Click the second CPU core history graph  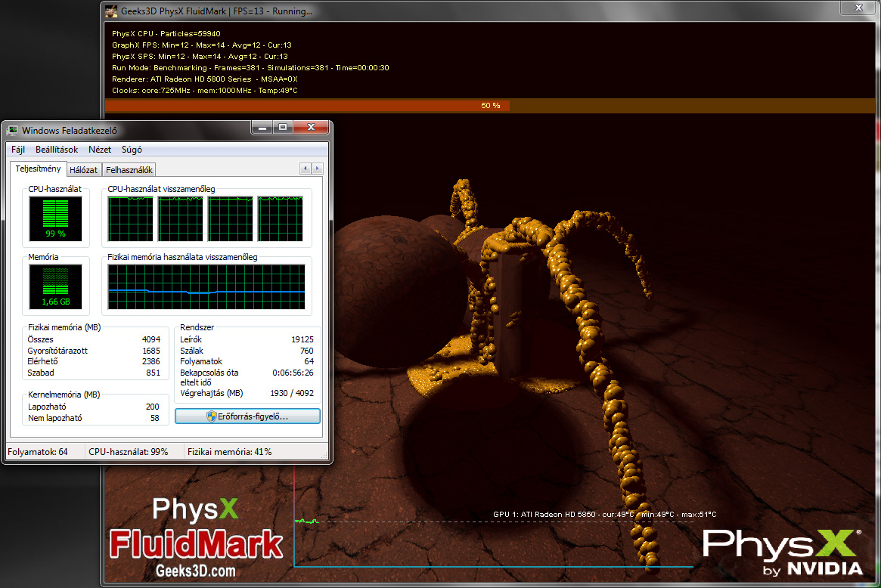[x=180, y=218]
